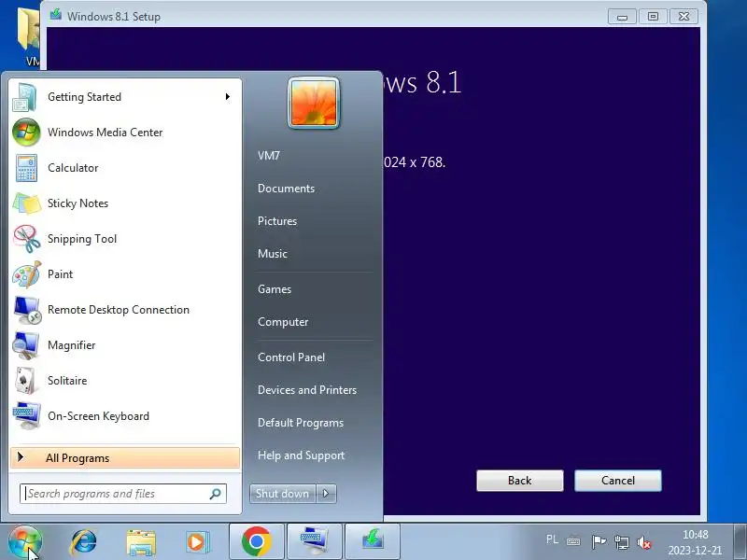Open the Calculator icon
The image size is (747, 560).
click(26, 168)
